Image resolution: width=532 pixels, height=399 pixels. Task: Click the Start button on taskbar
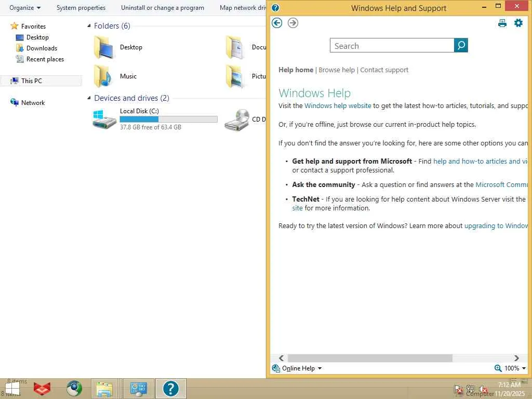pyautogui.click(x=12, y=389)
